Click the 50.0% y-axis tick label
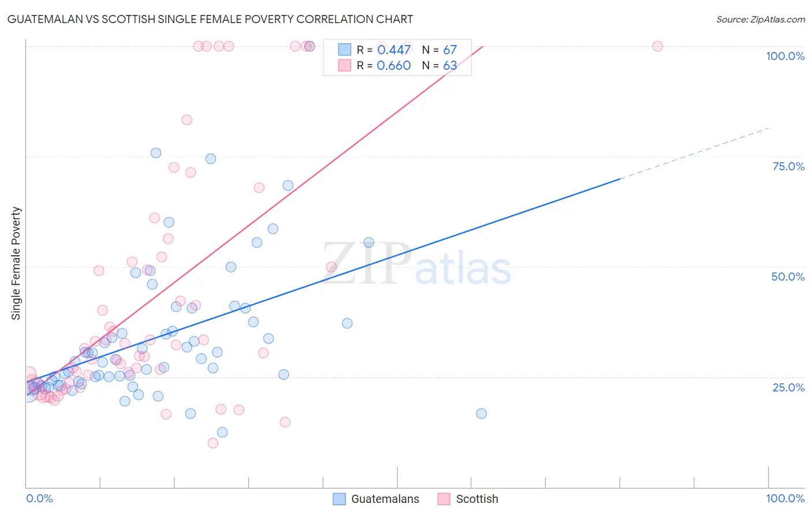This screenshot has width=812, height=515. tap(788, 277)
